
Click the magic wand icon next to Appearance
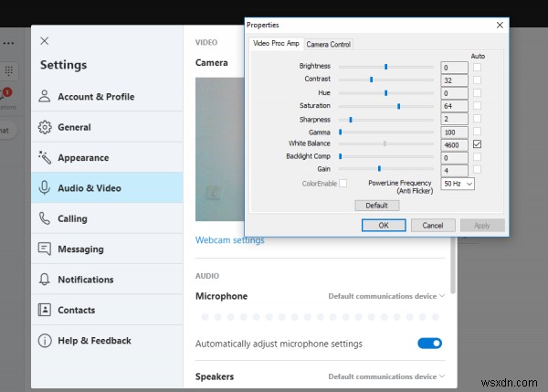45,158
